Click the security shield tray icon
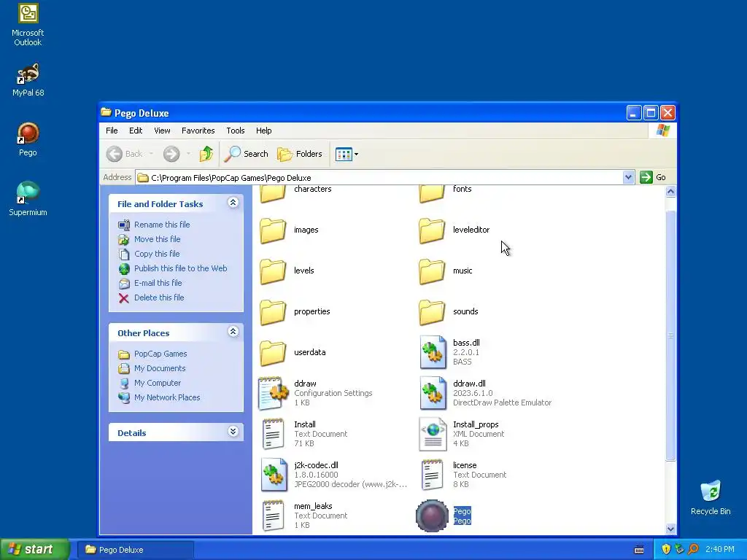The height and width of the screenshot is (560, 747). pyautogui.click(x=666, y=550)
